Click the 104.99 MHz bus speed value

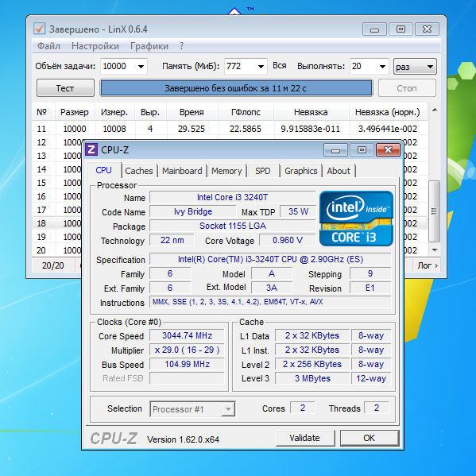pyautogui.click(x=187, y=364)
